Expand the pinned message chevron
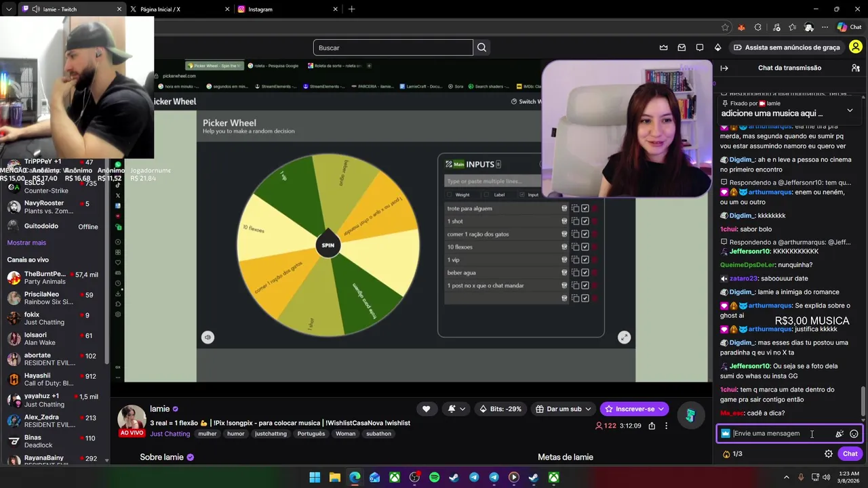 pyautogui.click(x=850, y=110)
